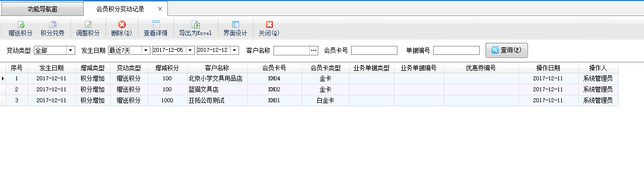Sort by the 增减积分 column header
The width and height of the screenshot is (644, 196).
click(x=167, y=68)
